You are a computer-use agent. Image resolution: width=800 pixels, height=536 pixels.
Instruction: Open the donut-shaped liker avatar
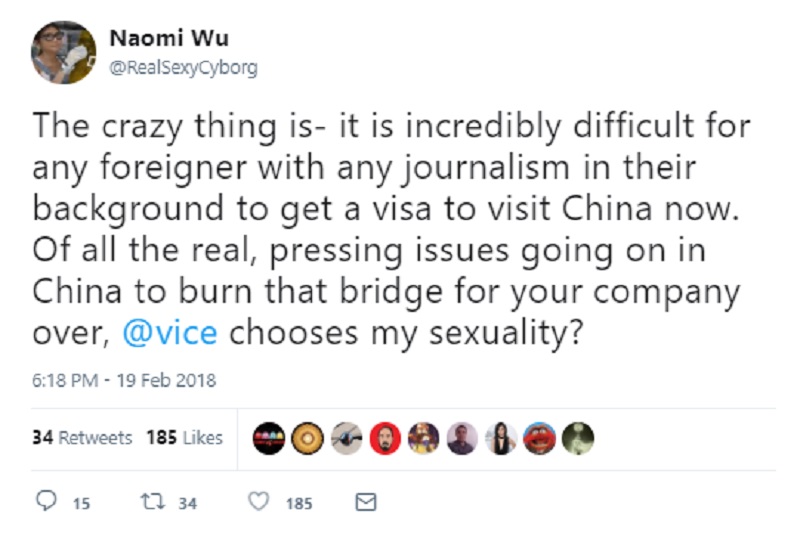308,438
